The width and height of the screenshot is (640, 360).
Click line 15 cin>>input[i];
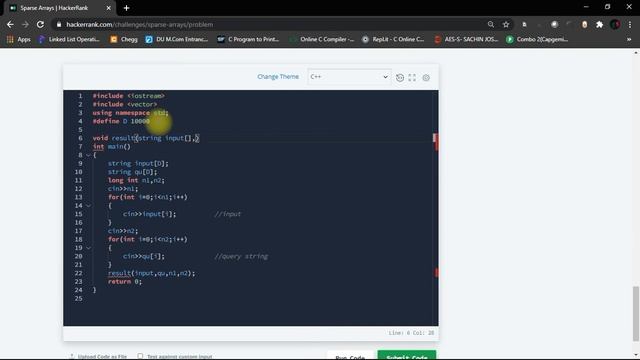click(149, 214)
